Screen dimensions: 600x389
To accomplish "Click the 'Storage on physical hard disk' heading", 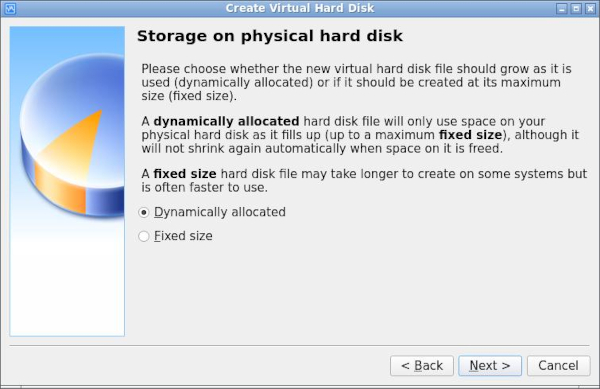I will [x=270, y=36].
